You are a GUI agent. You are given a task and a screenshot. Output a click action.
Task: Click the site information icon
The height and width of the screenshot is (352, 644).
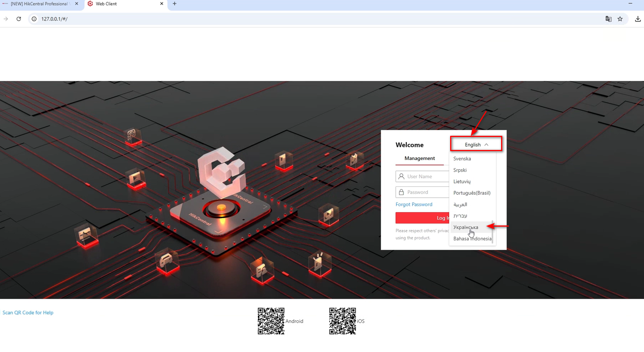34,19
